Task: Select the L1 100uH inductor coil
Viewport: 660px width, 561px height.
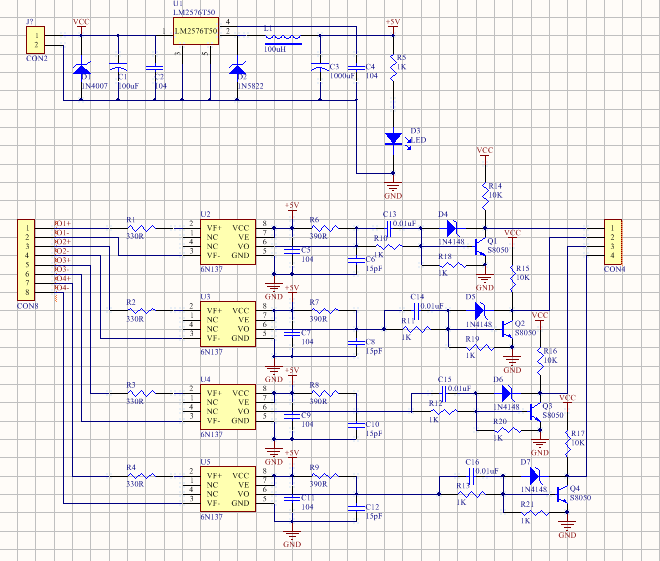Action: (283, 39)
